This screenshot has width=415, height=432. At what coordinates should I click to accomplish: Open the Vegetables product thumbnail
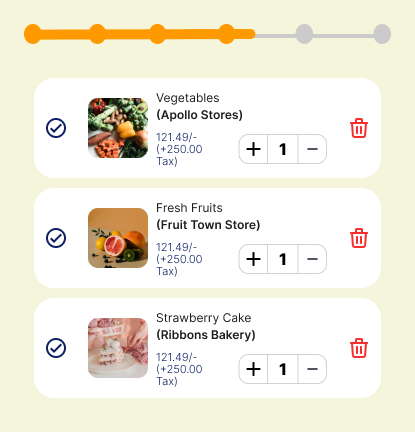tap(118, 128)
